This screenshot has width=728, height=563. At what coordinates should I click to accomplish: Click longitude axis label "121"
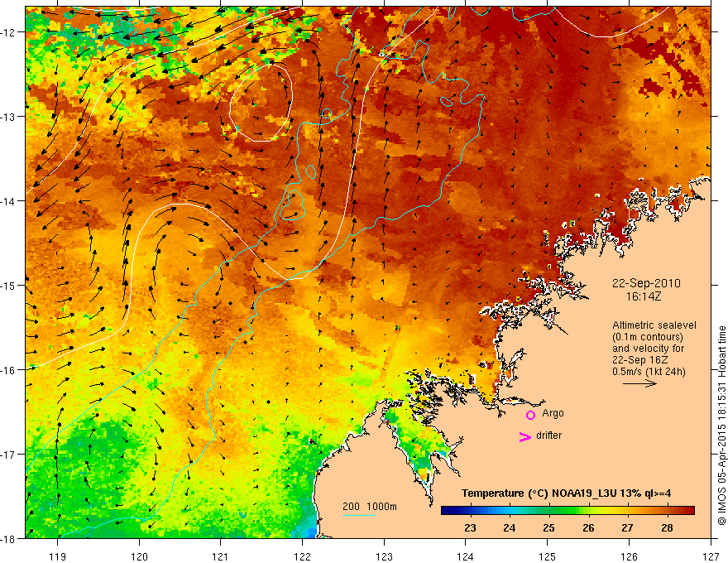coord(221,556)
